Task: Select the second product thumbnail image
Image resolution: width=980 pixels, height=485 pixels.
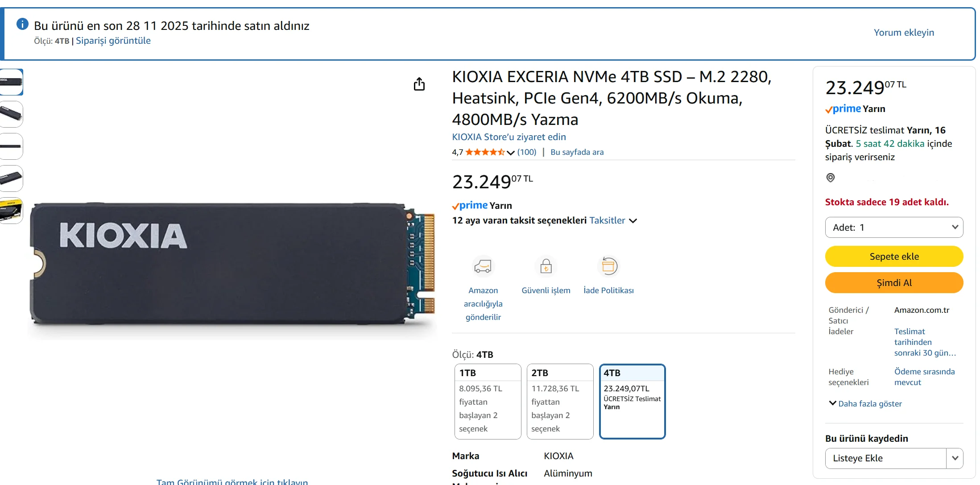Action: (x=11, y=114)
